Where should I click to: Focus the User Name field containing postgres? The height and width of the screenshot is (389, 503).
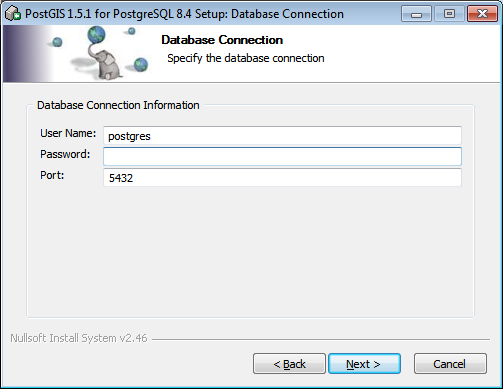pyautogui.click(x=282, y=136)
